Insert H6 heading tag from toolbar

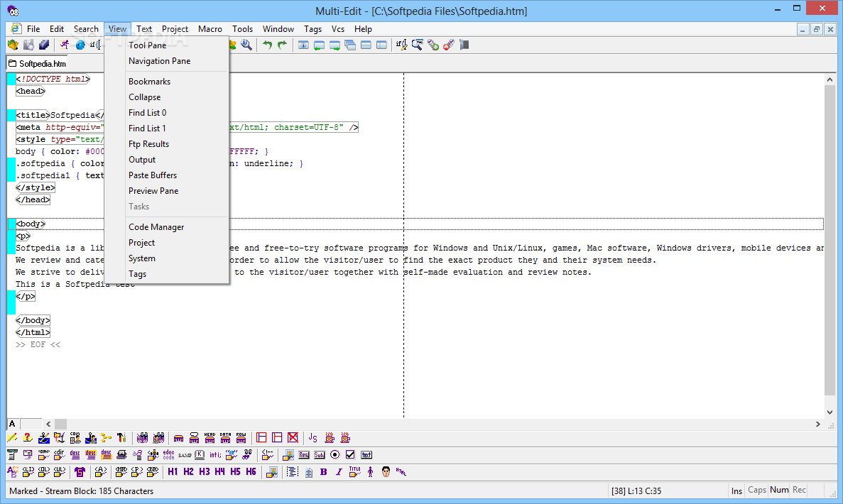251,472
